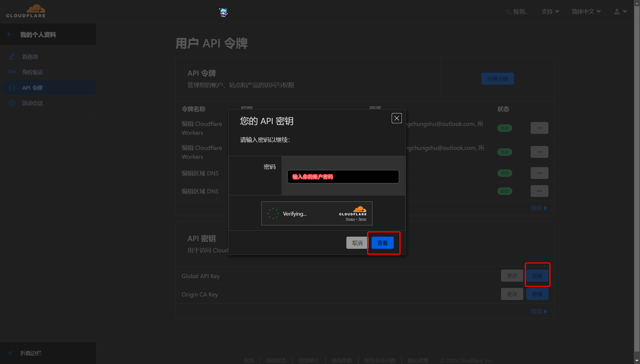Click footer link 支持

(248, 360)
